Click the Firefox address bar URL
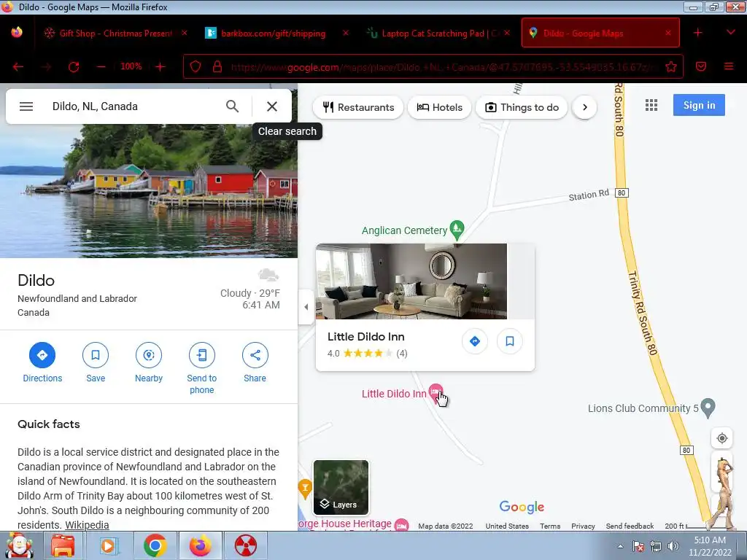This screenshot has width=747, height=560. tap(443, 67)
